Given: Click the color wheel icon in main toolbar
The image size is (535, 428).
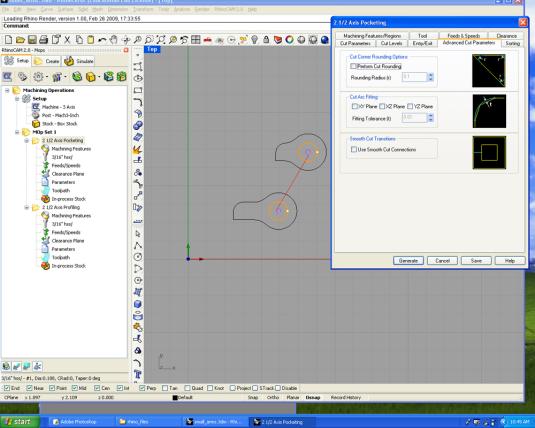Looking at the screenshot, I should (x=289, y=40).
